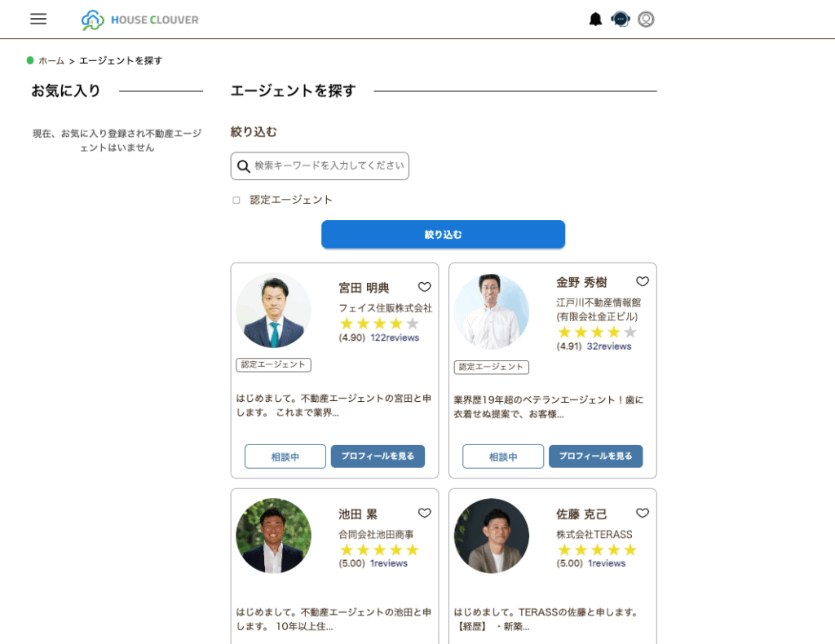Open the chat messages icon
835x644 pixels.
point(621,19)
